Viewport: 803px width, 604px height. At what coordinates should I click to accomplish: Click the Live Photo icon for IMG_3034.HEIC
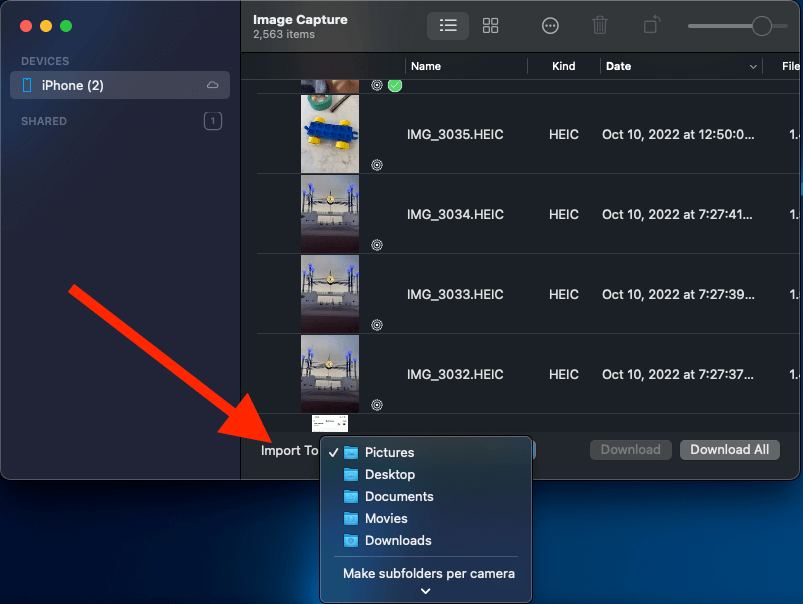click(x=377, y=245)
